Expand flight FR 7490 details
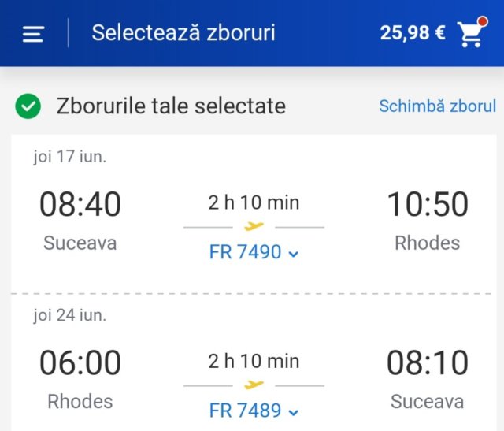The width and height of the screenshot is (504, 431). click(x=254, y=252)
